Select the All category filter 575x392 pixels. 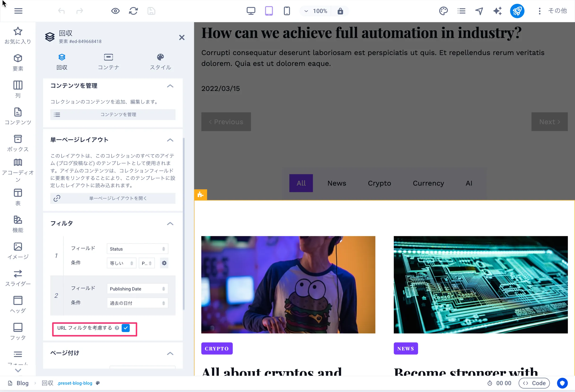[301, 183]
